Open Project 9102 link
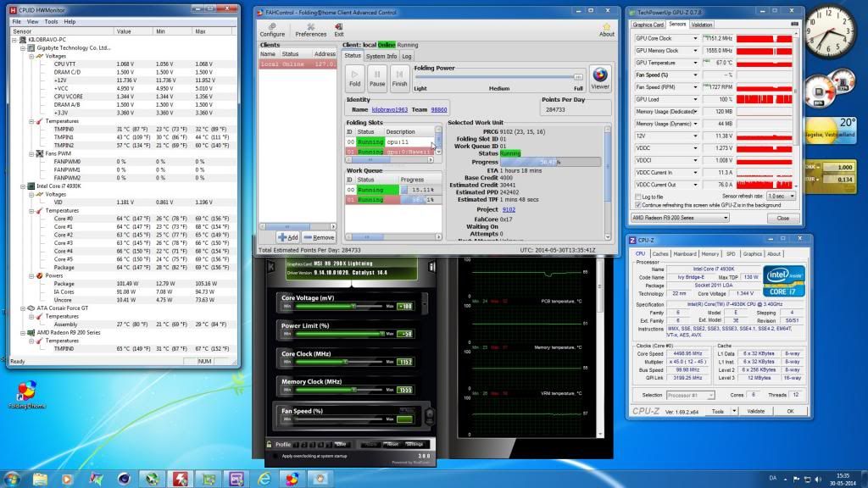The image size is (868, 488). 509,210
